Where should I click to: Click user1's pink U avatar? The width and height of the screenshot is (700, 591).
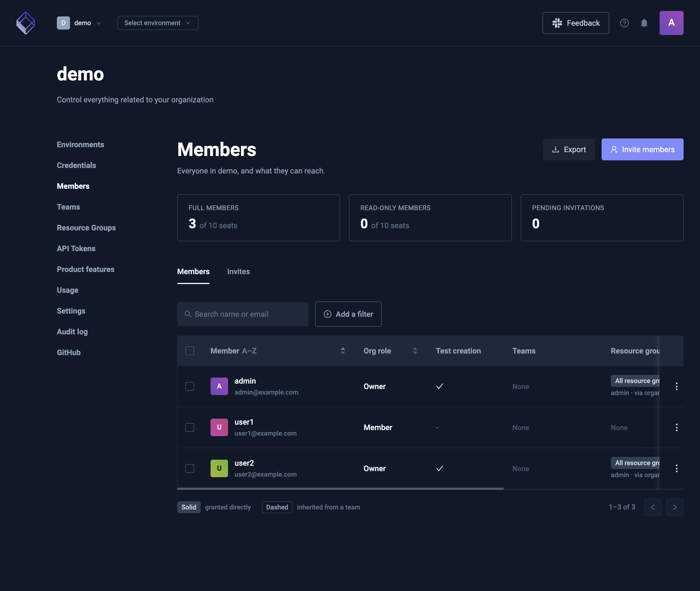point(219,427)
